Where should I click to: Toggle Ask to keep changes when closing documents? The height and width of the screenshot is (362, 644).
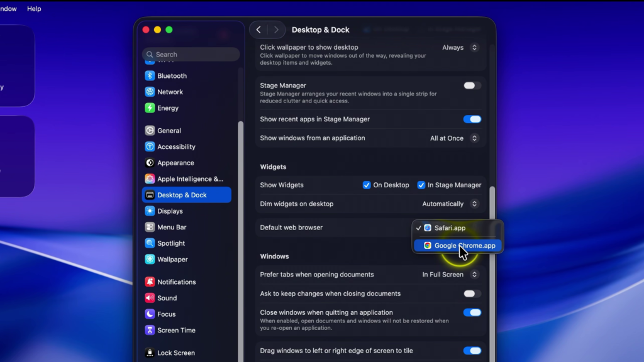point(472,293)
